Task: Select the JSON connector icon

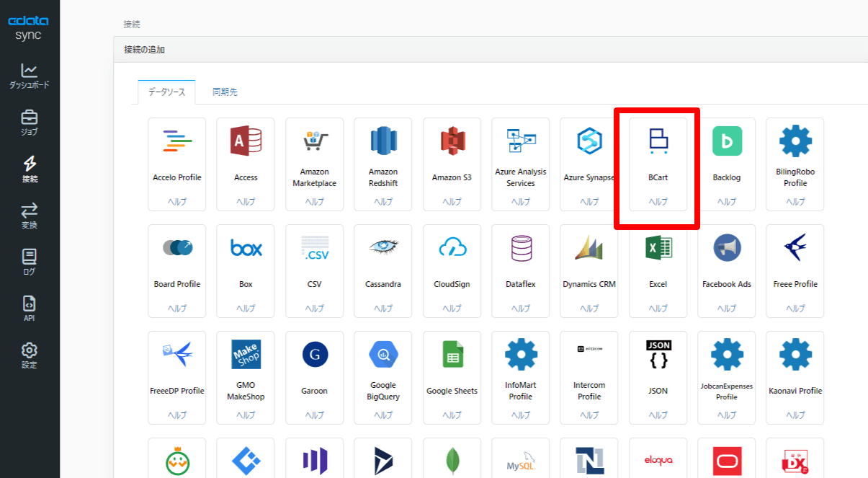Action: pos(658,354)
